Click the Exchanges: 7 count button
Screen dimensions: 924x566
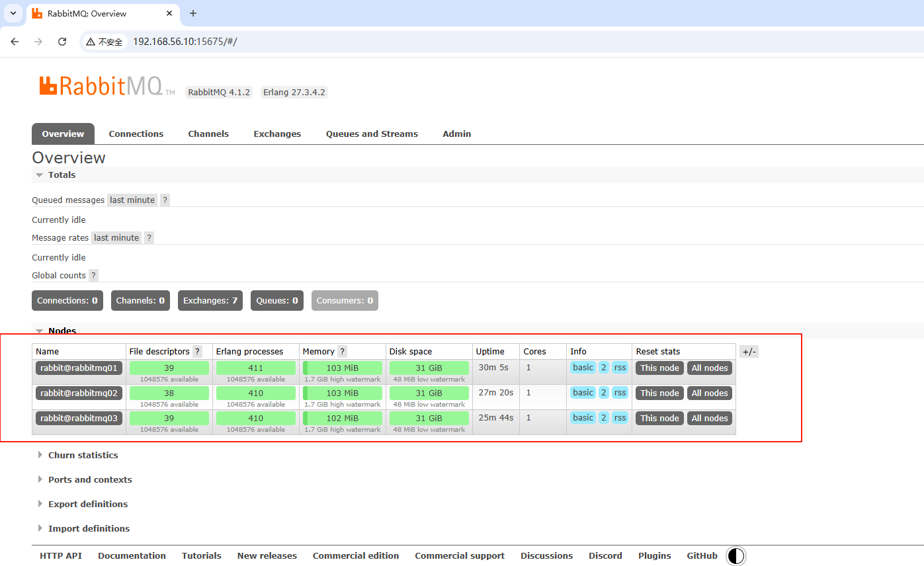tap(210, 301)
